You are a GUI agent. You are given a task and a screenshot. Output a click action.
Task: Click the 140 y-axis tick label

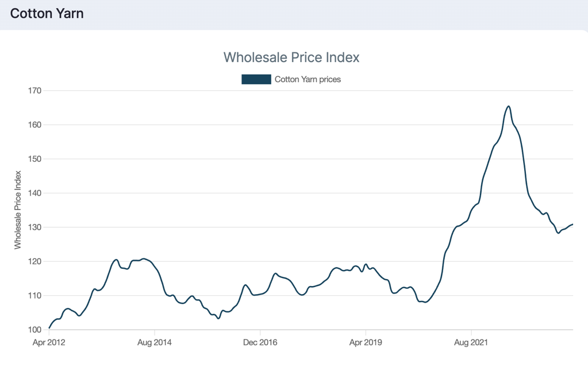point(34,193)
